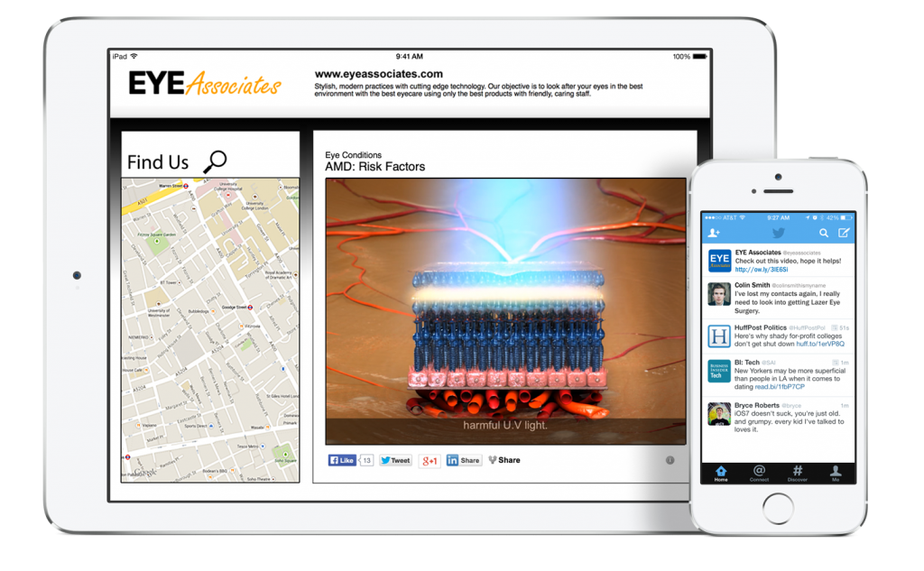This screenshot has width=924, height=571.
Task: Tap the HuffPost Politics account name
Action: click(760, 327)
